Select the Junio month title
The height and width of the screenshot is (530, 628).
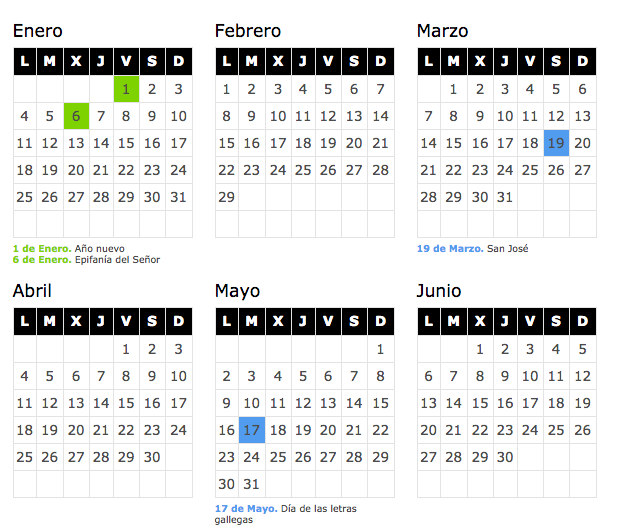[439, 291]
